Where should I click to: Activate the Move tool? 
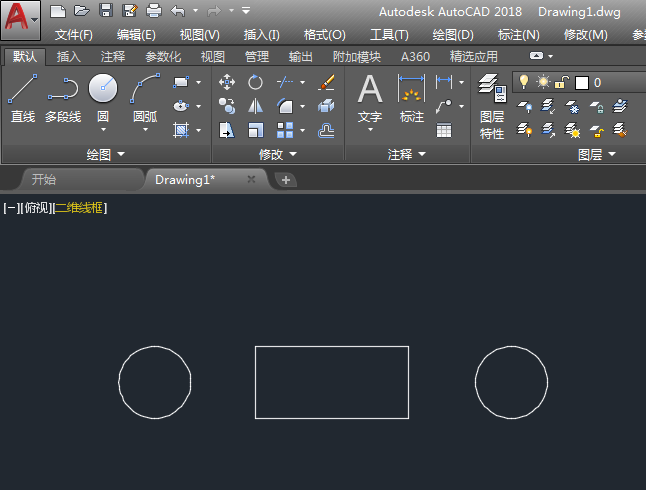227,82
